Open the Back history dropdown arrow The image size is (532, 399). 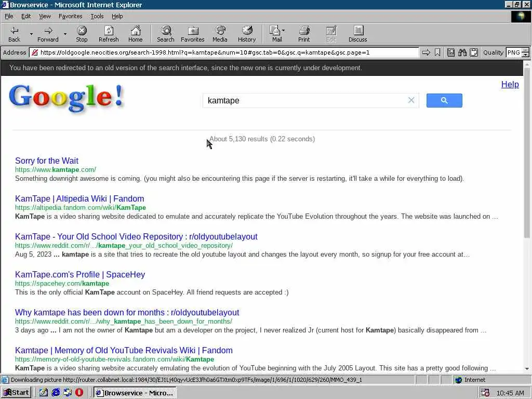coord(31,34)
